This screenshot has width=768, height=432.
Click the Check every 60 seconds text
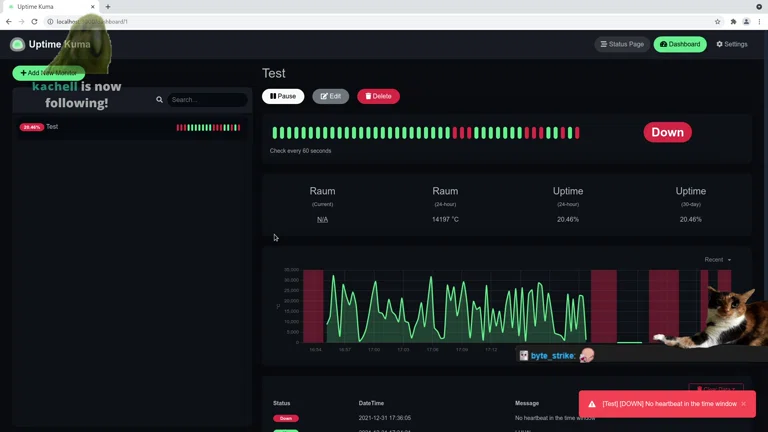300,151
